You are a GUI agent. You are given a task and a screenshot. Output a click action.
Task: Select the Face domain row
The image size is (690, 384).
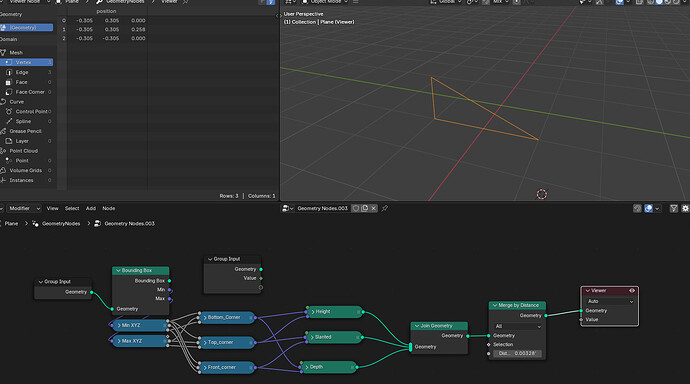click(x=26, y=82)
